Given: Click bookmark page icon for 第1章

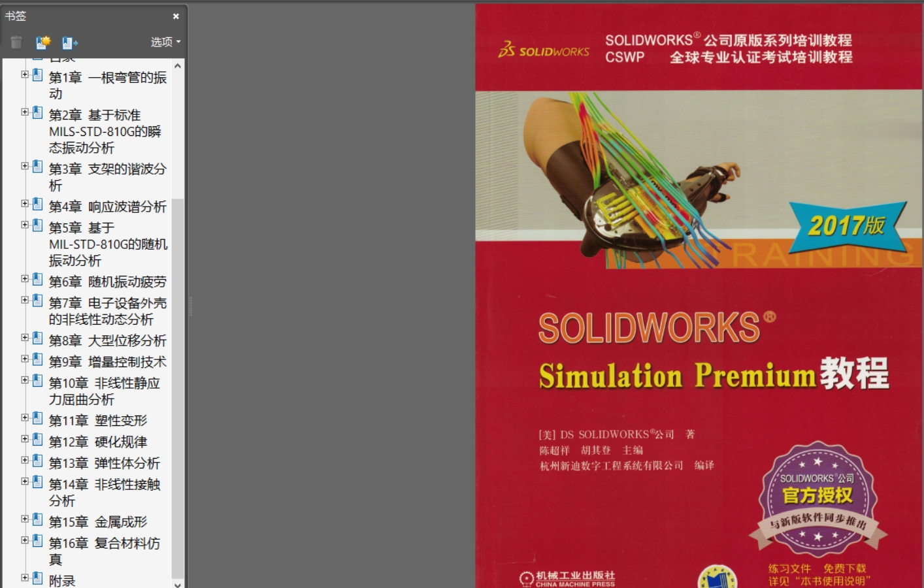Looking at the screenshot, I should 38,75.
